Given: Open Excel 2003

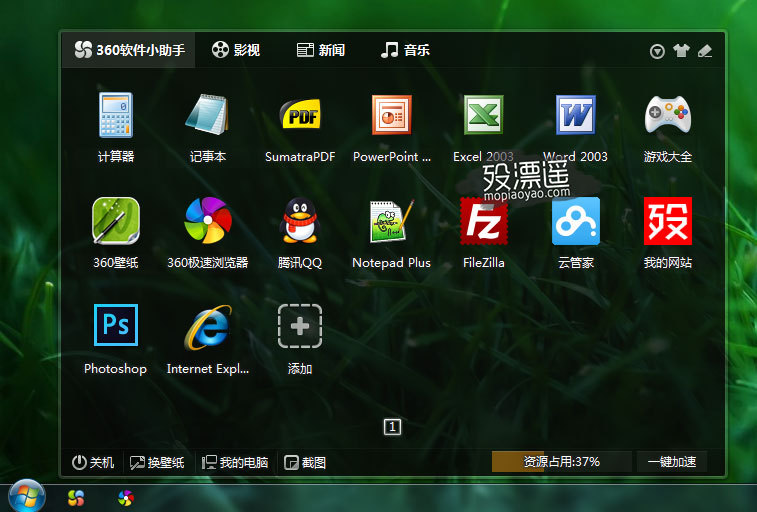Looking at the screenshot, I should click(483, 115).
